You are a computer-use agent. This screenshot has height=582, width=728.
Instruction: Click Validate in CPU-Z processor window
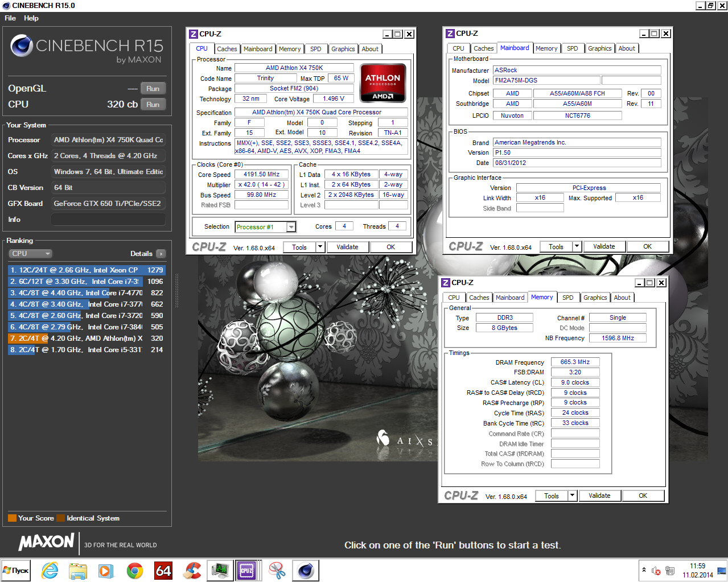pyautogui.click(x=347, y=247)
